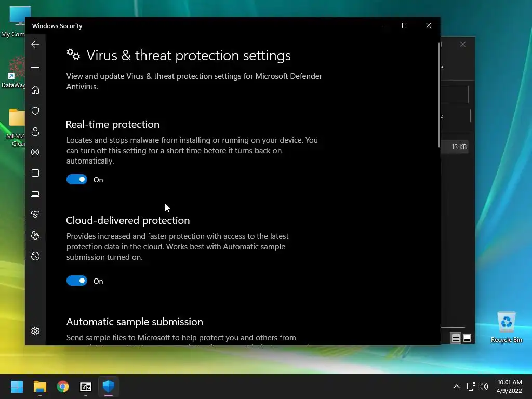Select the DataWag desktop shortcut
The width and height of the screenshot is (532, 399).
coord(12,72)
